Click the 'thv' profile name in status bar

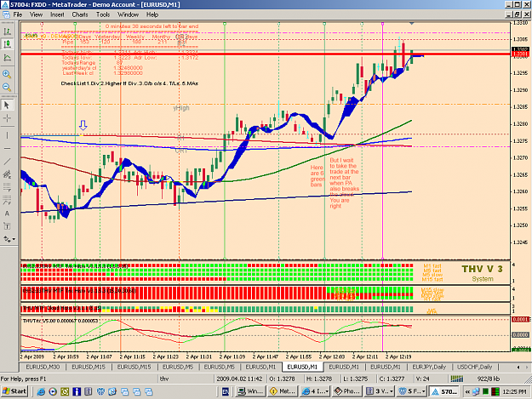point(164,379)
